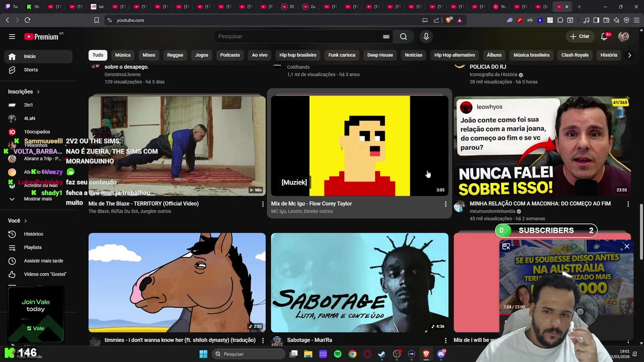
Task: Click the browser address bar URL
Action: pos(131,20)
